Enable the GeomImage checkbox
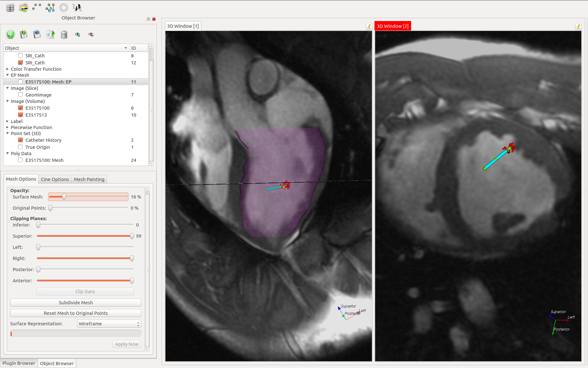The height and width of the screenshot is (368, 588). [x=20, y=95]
